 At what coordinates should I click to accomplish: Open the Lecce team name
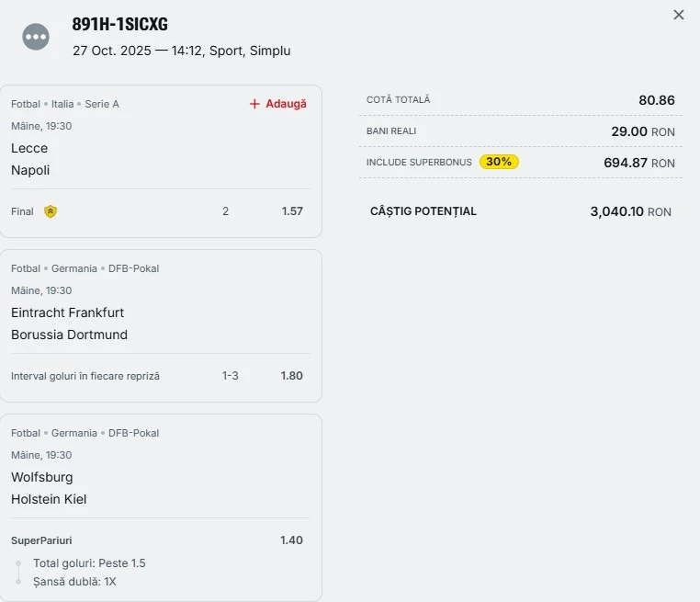coord(29,148)
